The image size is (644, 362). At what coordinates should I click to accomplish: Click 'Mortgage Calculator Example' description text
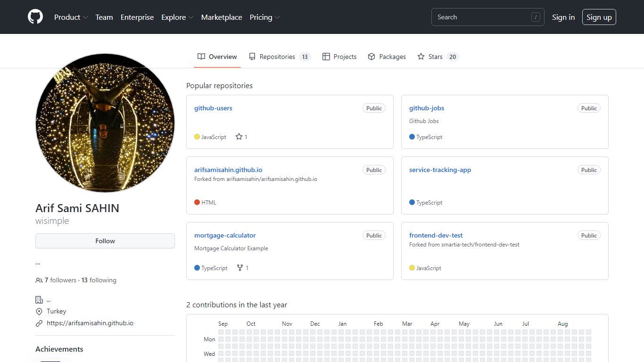pyautogui.click(x=231, y=248)
